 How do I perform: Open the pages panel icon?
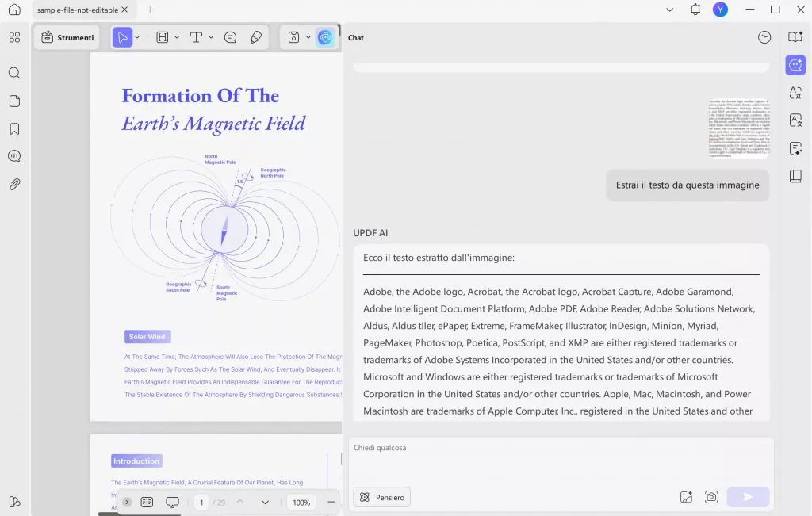(14, 101)
